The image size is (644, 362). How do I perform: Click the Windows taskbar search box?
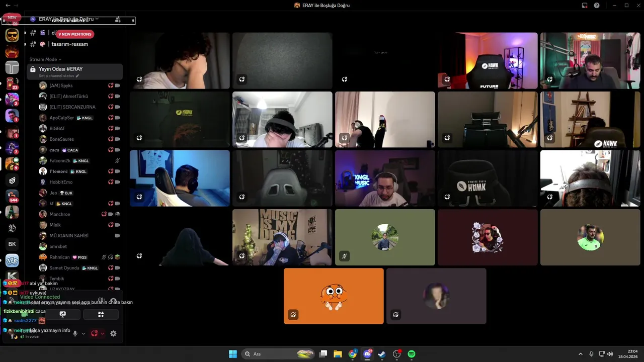pos(278,354)
